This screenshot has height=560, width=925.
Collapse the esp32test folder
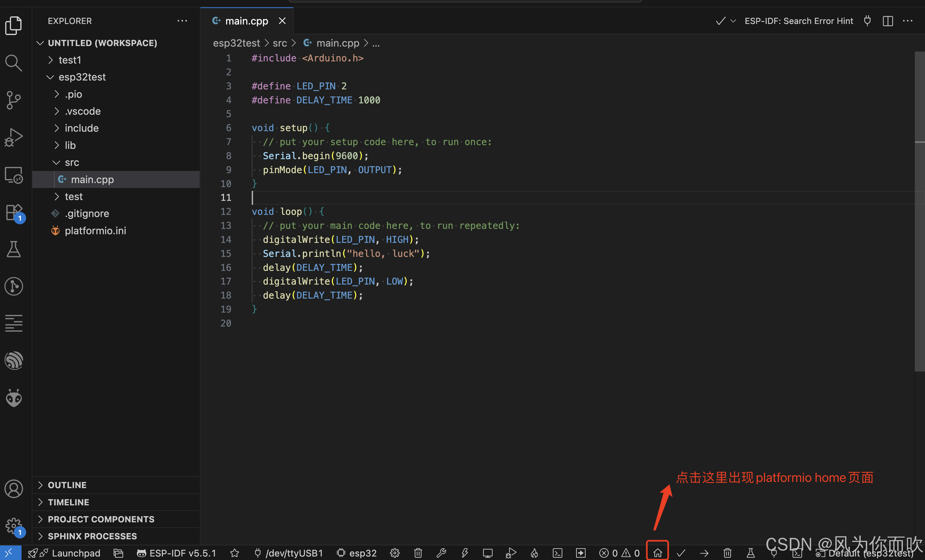(82, 77)
